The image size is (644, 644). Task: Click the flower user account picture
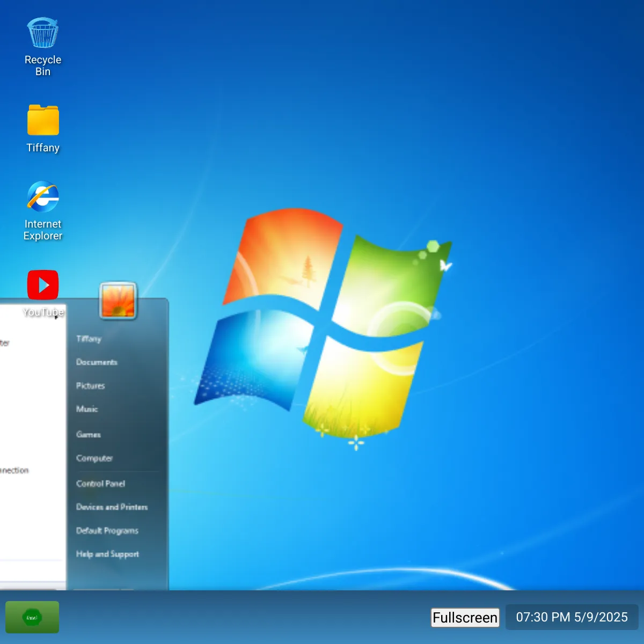point(118,301)
